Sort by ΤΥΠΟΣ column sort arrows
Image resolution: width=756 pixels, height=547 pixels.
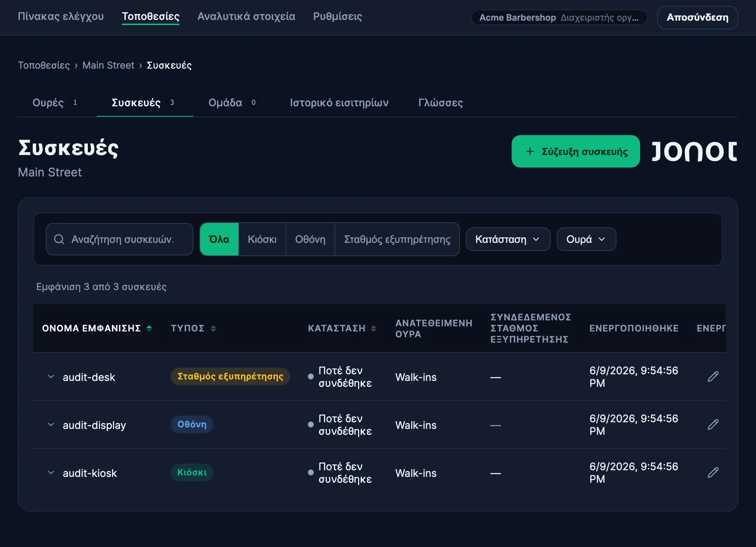coord(213,328)
